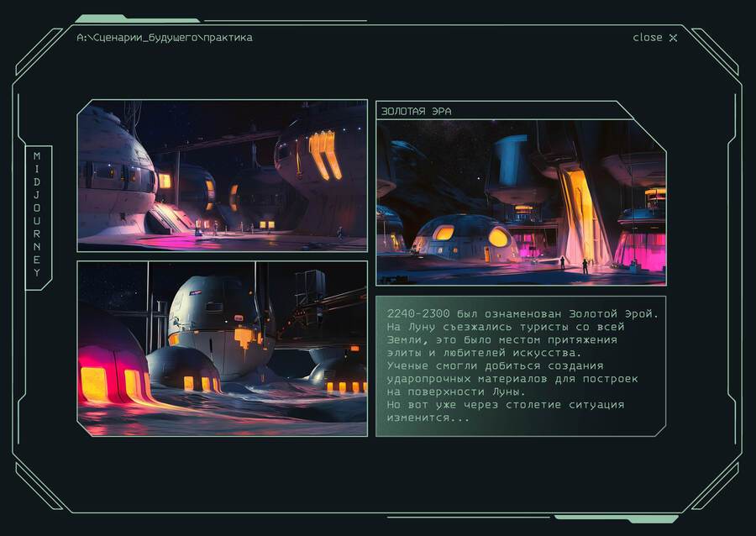Open the top-left lunar base image
The height and width of the screenshot is (536, 756).
point(222,176)
